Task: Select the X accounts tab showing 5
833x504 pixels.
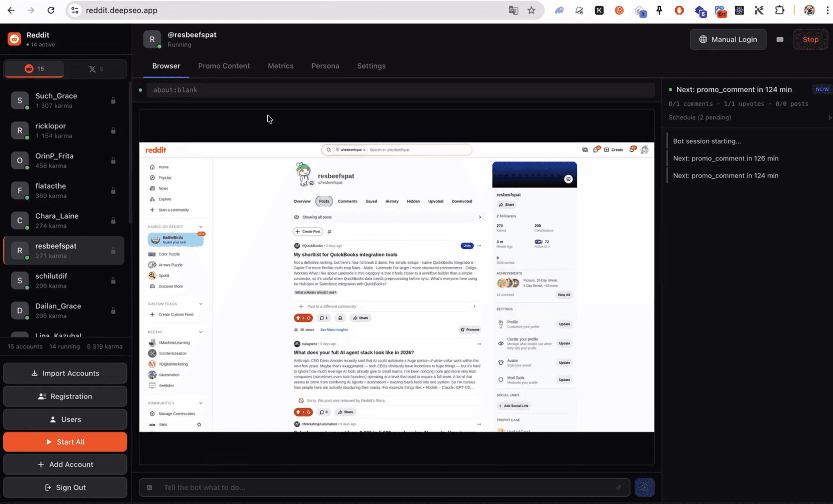Action: pyautogui.click(x=95, y=69)
